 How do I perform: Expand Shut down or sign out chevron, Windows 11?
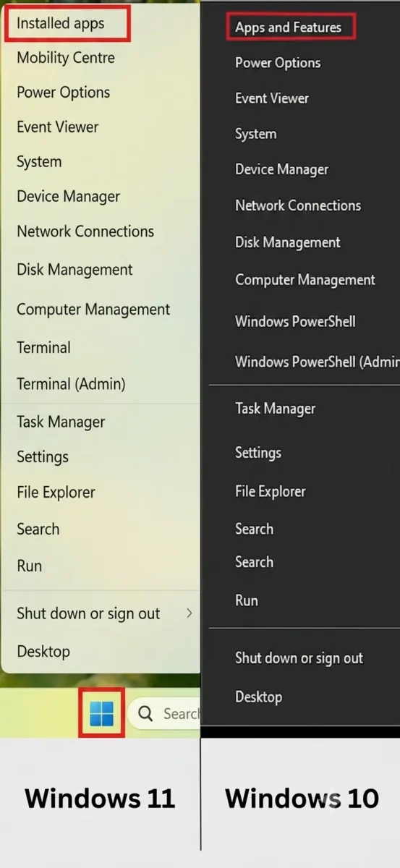tap(190, 613)
